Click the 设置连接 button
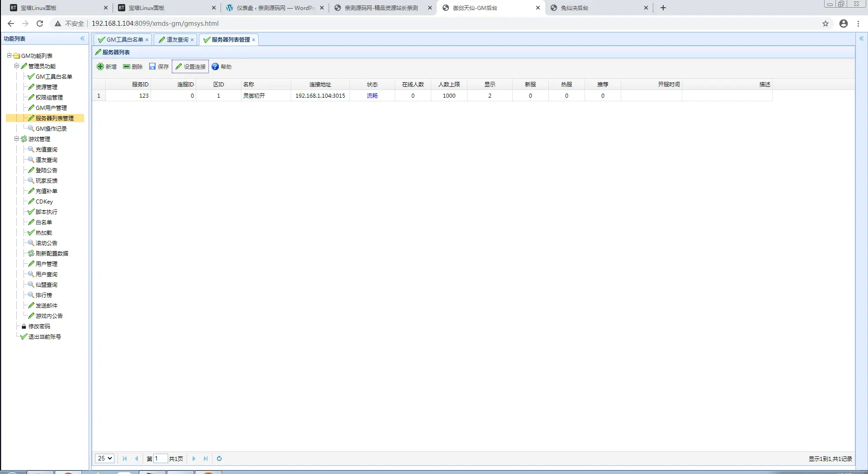 click(x=190, y=66)
